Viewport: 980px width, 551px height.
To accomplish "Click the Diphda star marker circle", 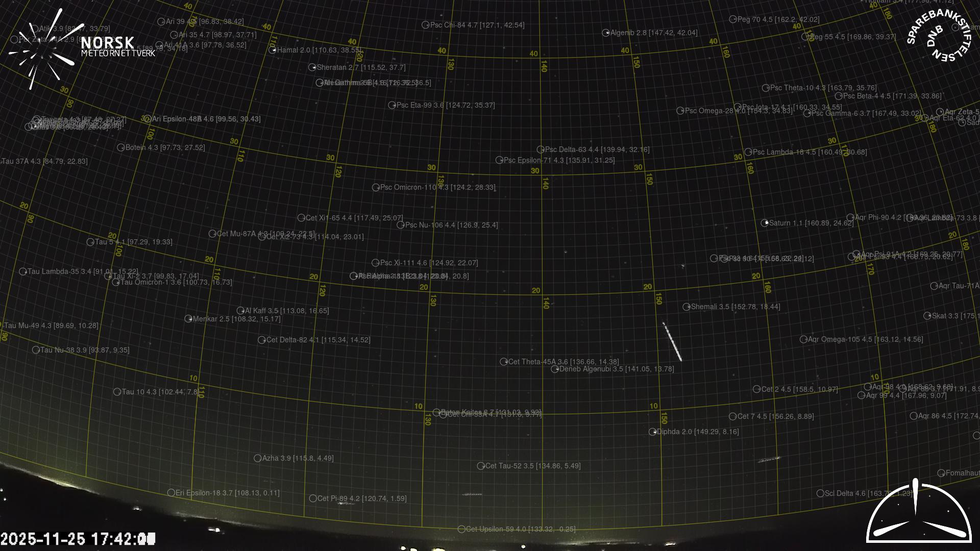I will [652, 432].
